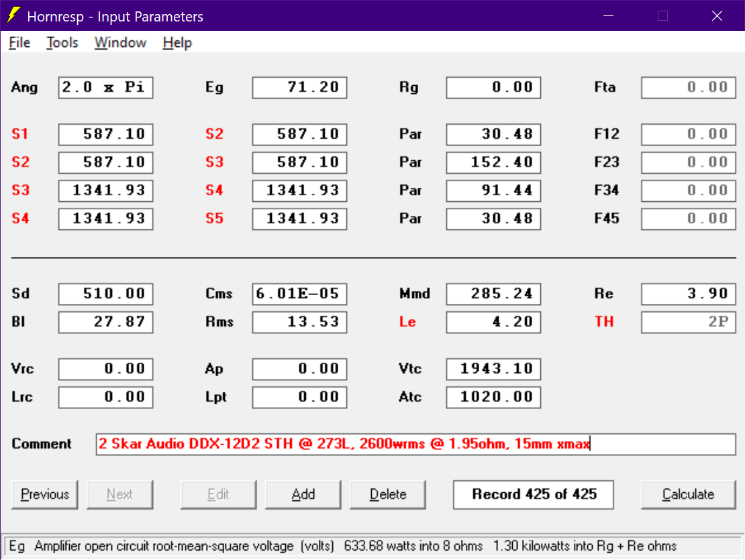Select the Cms field showing 6.01E-05
The height and width of the screenshot is (560, 745).
click(x=299, y=294)
